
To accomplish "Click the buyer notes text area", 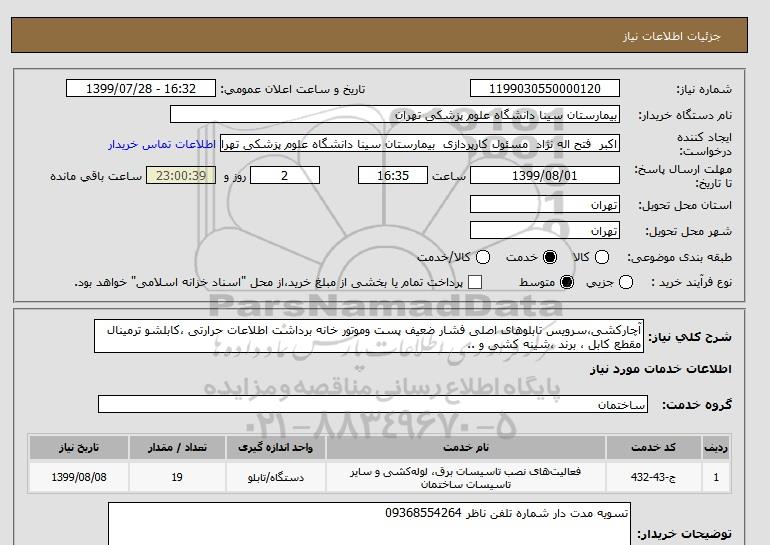I will click(369, 524).
